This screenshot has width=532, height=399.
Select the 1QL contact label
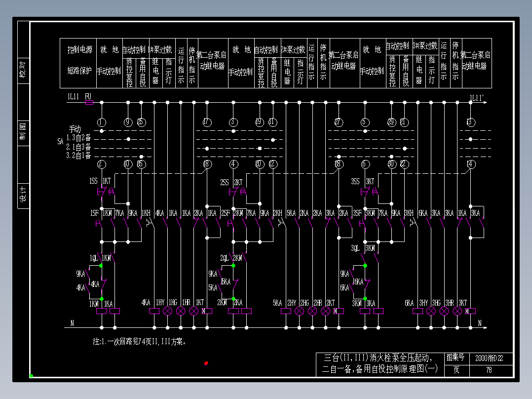(94, 258)
